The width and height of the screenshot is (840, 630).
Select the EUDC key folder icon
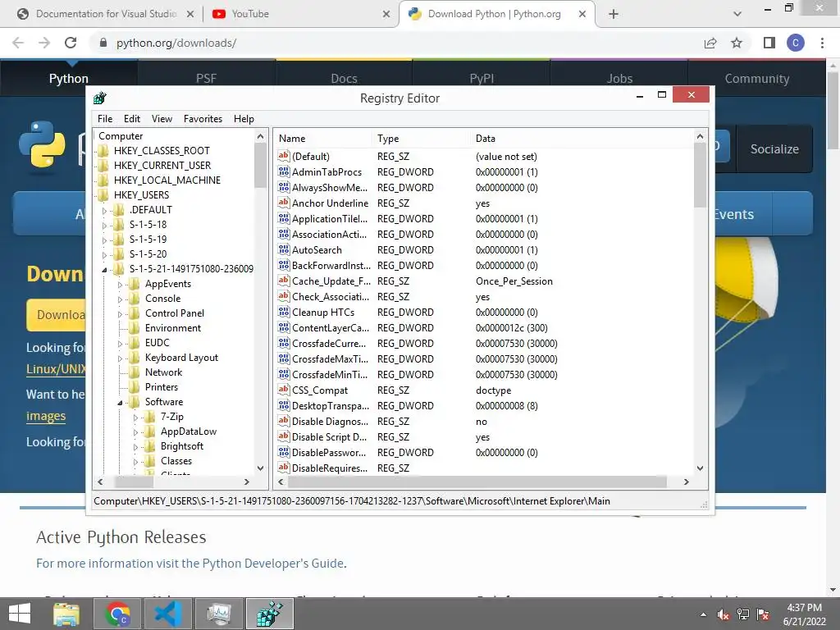[x=135, y=343]
